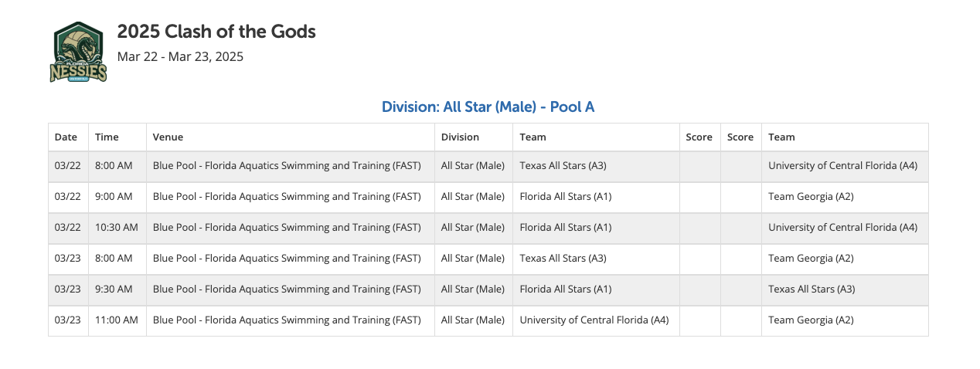Click University of Central Florida (A4) in first row

point(842,165)
